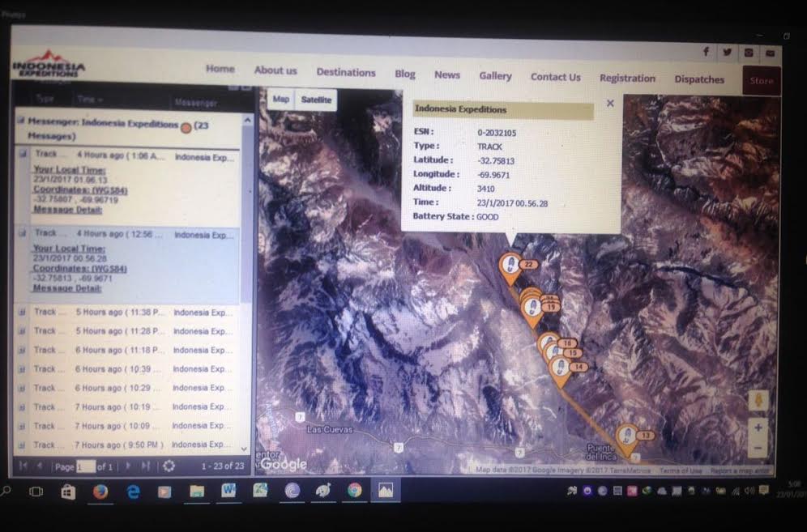
Task: Click the page number input field
Action: tap(85, 467)
